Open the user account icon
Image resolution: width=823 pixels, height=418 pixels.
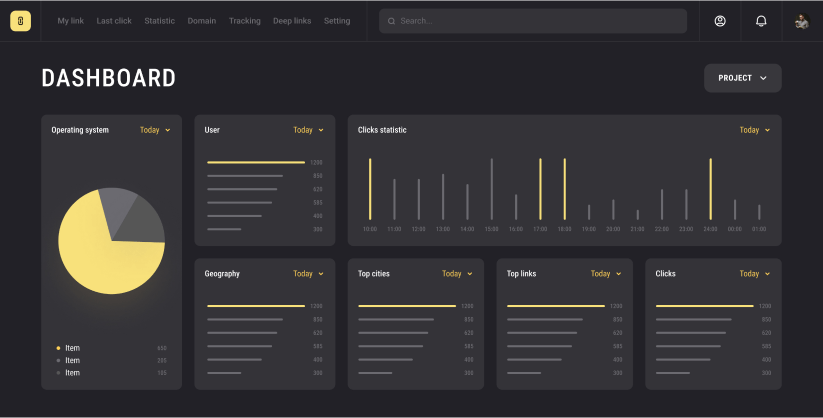[x=720, y=21]
